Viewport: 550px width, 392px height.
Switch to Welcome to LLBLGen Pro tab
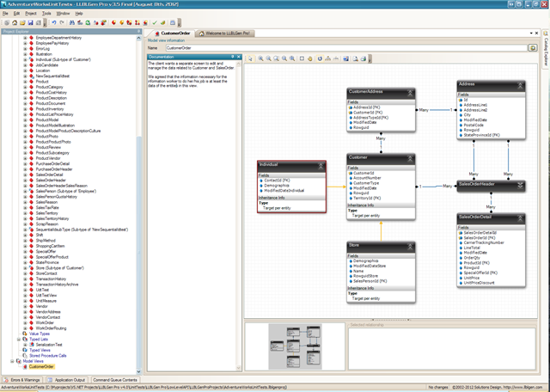224,34
